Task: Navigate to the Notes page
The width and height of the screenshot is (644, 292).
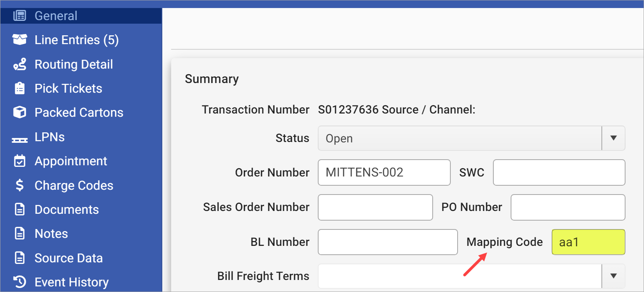Action: coord(51,233)
